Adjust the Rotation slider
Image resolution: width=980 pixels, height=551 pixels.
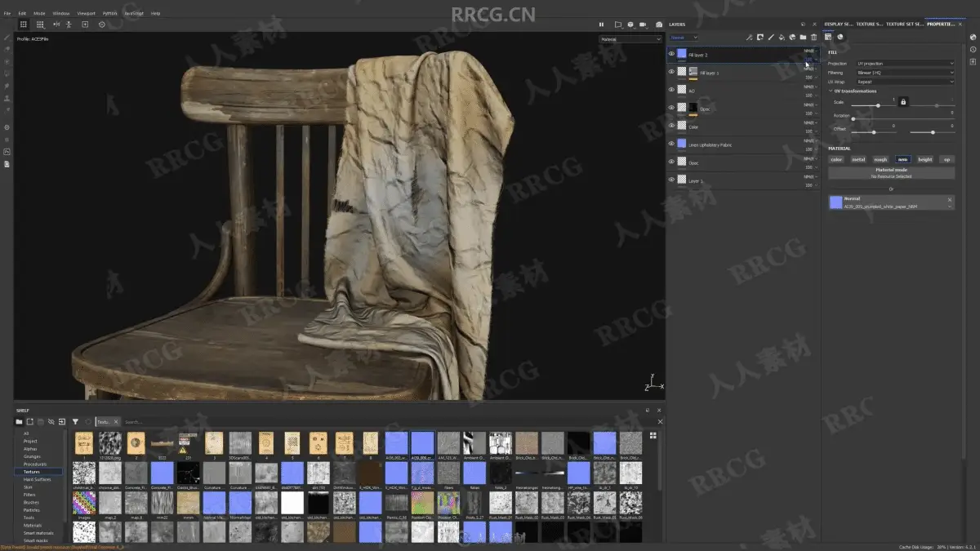pos(902,118)
